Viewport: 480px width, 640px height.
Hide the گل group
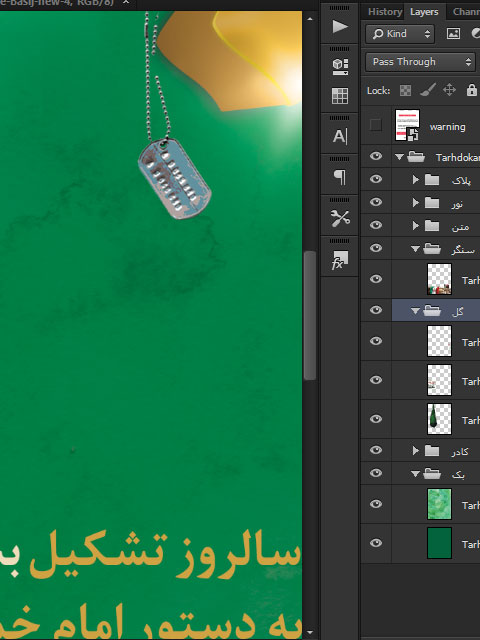tap(376, 310)
